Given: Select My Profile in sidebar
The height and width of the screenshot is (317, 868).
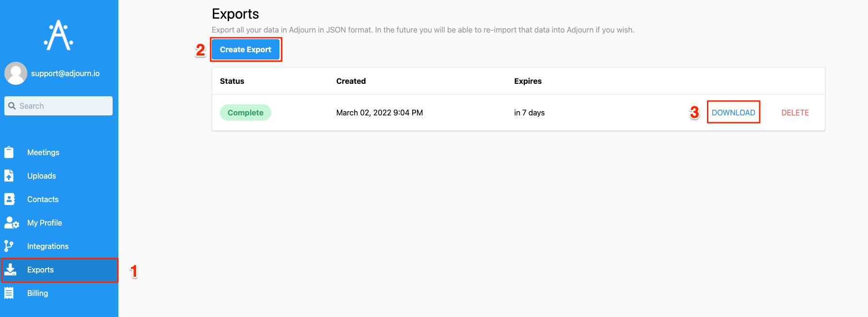Looking at the screenshot, I should (45, 223).
